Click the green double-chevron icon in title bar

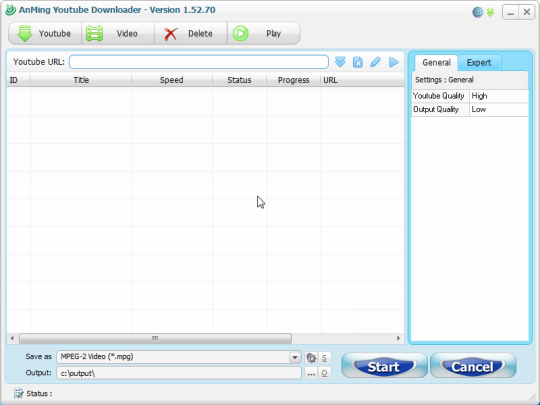click(490, 13)
